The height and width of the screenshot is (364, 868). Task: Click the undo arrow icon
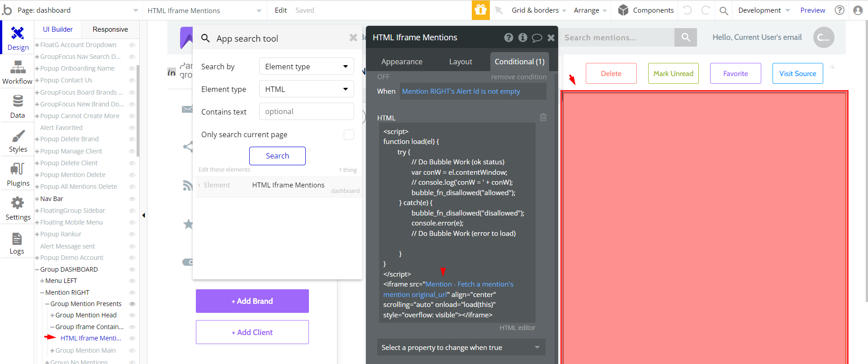[x=688, y=10]
